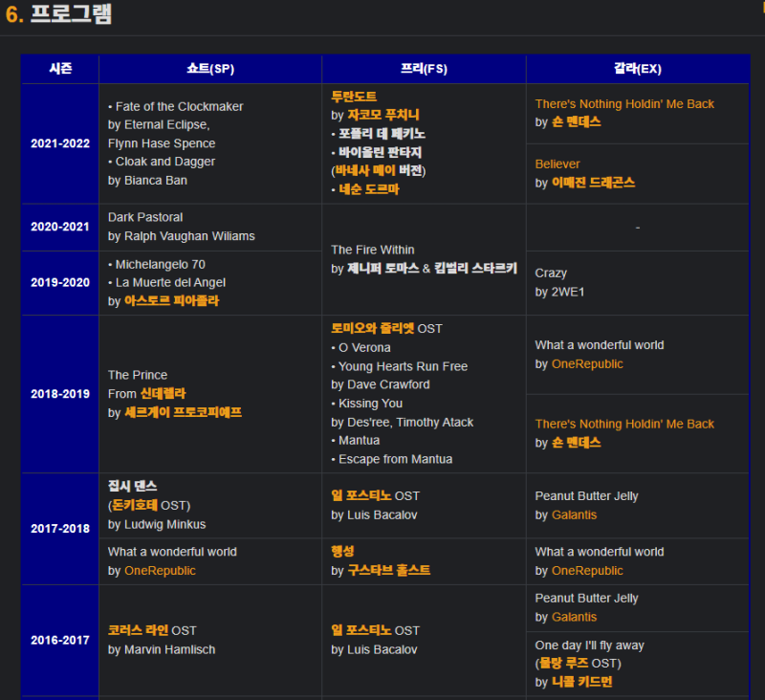Click There's Nothing Holdin' Me Back in 2021-2022 row

(624, 104)
